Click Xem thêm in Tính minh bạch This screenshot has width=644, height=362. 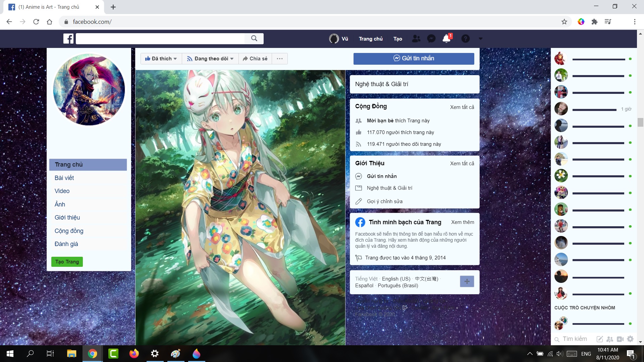(x=463, y=222)
